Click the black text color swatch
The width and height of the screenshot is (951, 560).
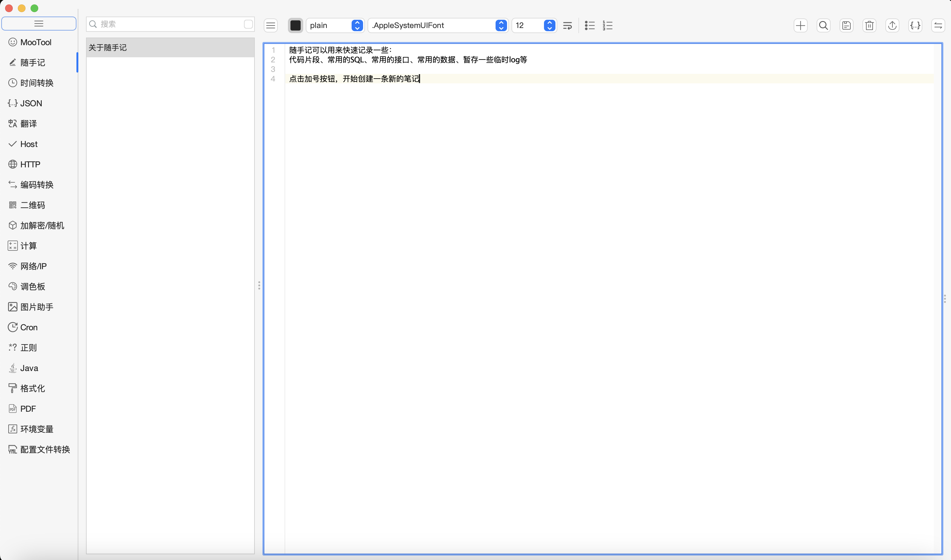click(295, 25)
